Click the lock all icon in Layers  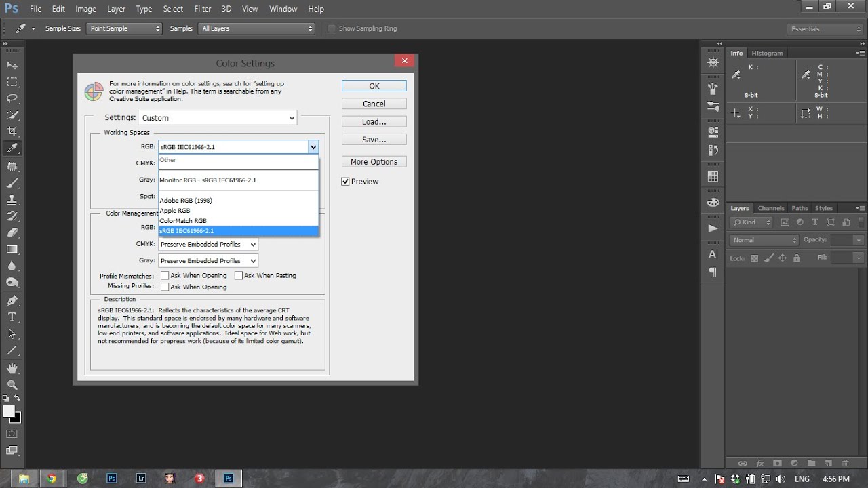[x=797, y=258]
